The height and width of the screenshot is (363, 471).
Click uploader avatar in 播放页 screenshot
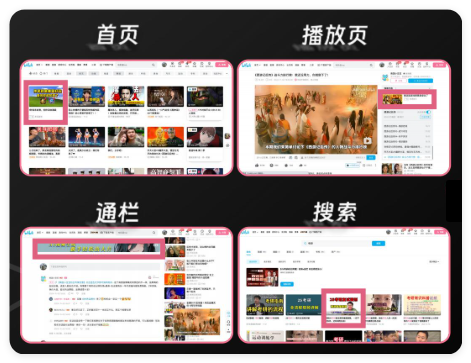385,78
